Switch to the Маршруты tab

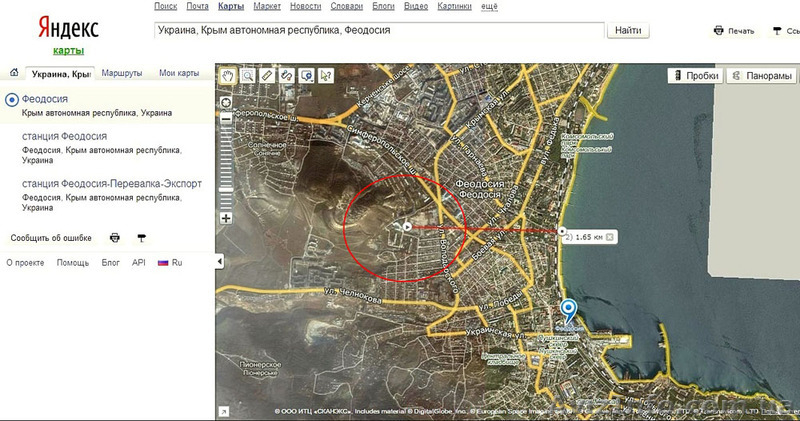[122, 74]
